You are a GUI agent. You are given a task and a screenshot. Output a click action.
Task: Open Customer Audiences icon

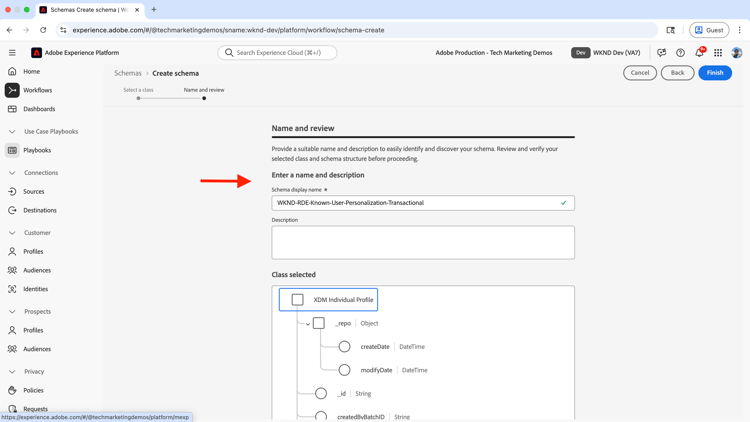point(12,270)
